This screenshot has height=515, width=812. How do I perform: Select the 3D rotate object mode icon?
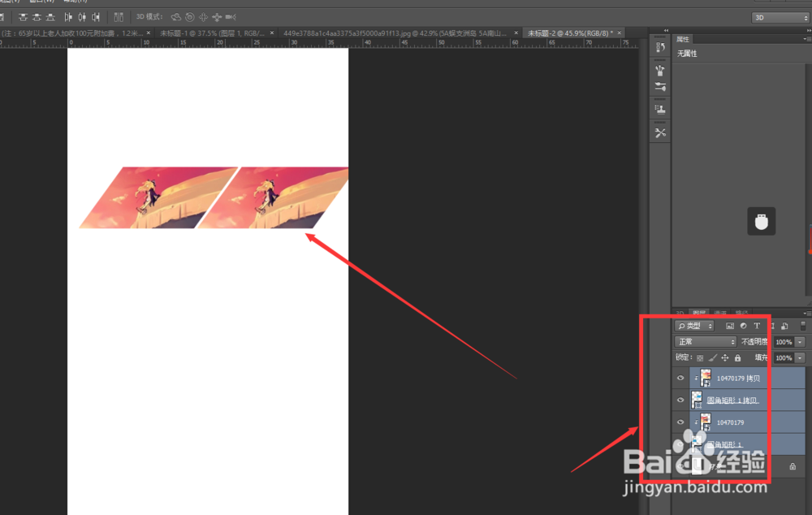[176, 17]
